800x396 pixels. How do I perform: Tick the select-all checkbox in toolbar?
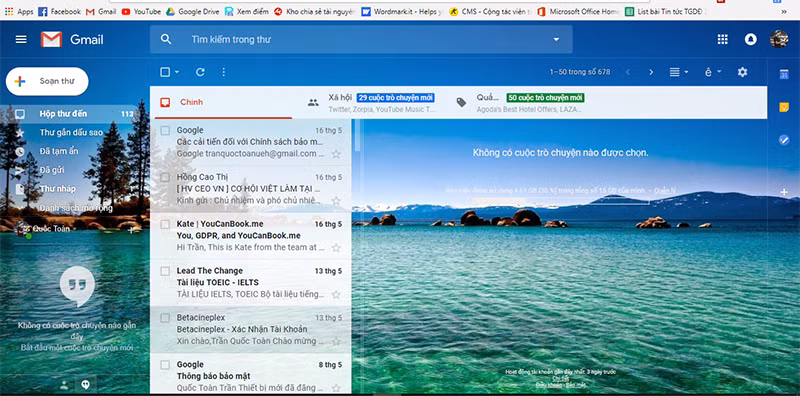[165, 72]
